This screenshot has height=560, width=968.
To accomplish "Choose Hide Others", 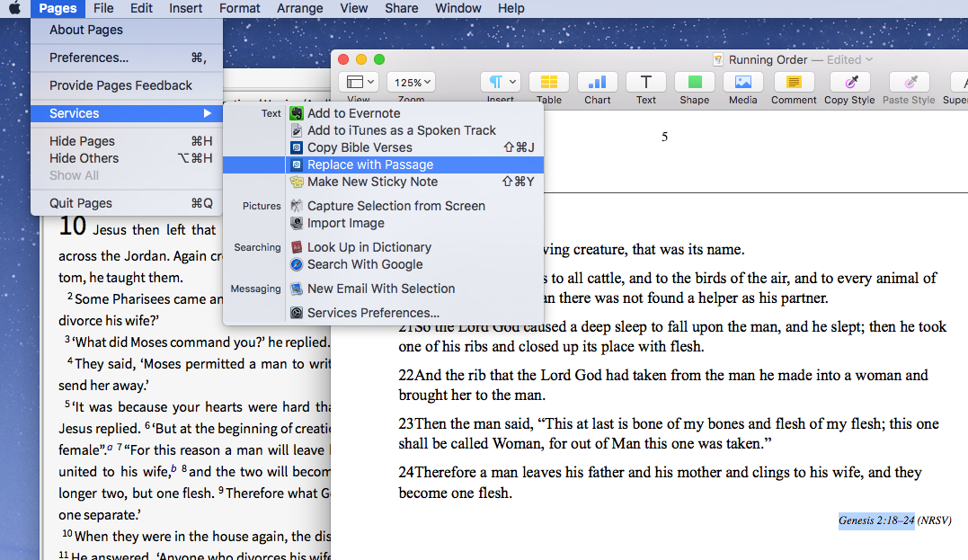I will (x=127, y=158).
